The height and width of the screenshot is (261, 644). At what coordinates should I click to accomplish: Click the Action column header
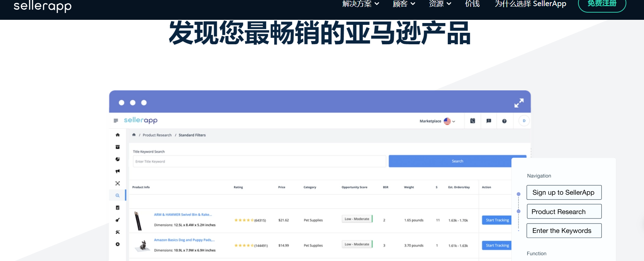pos(486,187)
